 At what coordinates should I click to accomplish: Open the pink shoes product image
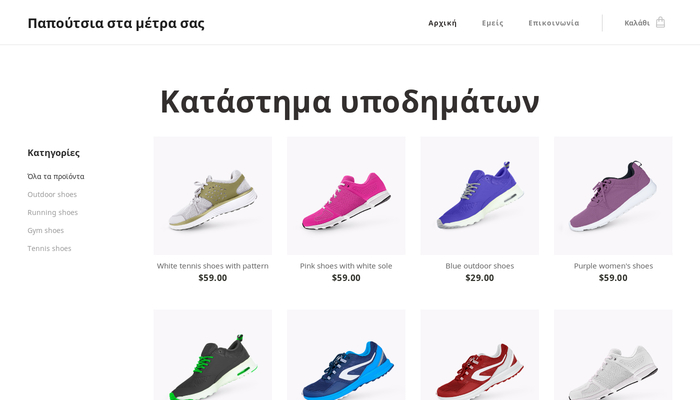pos(346,196)
